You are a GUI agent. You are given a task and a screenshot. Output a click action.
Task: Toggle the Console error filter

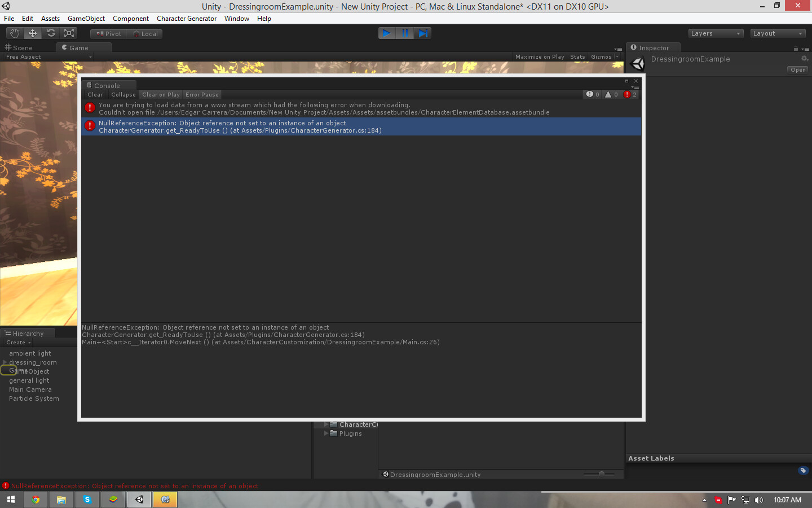(x=630, y=95)
